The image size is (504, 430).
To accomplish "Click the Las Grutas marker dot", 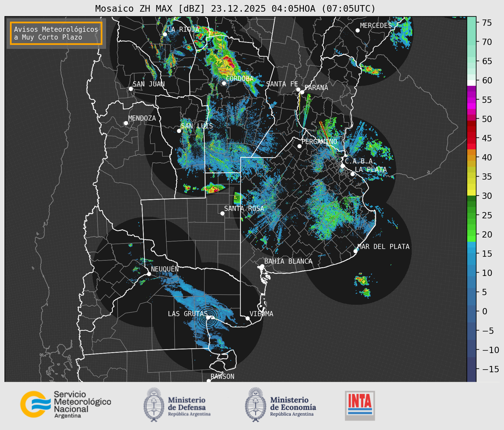I will [x=208, y=317].
